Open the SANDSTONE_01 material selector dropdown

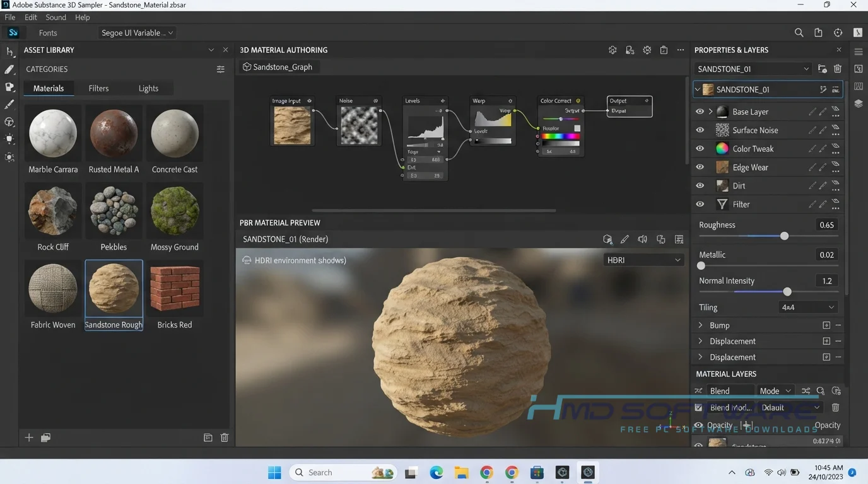pyautogui.click(x=753, y=69)
